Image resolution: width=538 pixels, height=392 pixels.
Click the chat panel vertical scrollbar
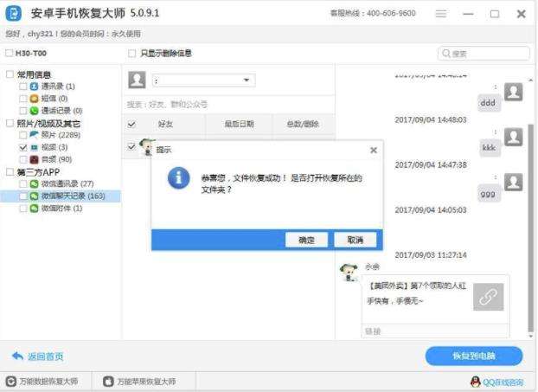tap(531, 227)
